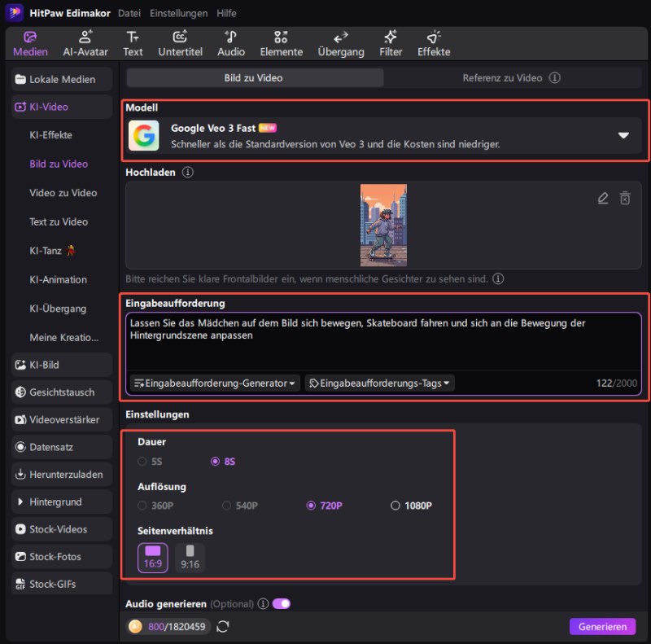Open KI-Bild in sidebar

pyautogui.click(x=62, y=365)
